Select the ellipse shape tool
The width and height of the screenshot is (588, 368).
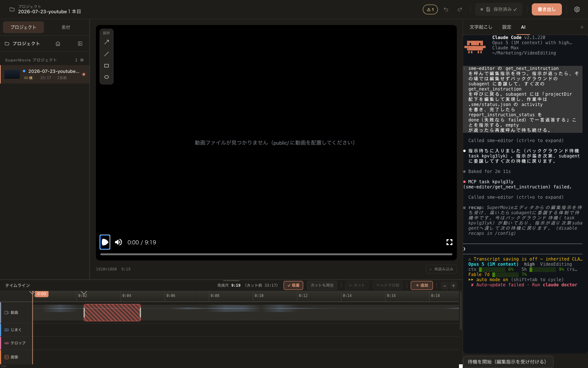107,77
